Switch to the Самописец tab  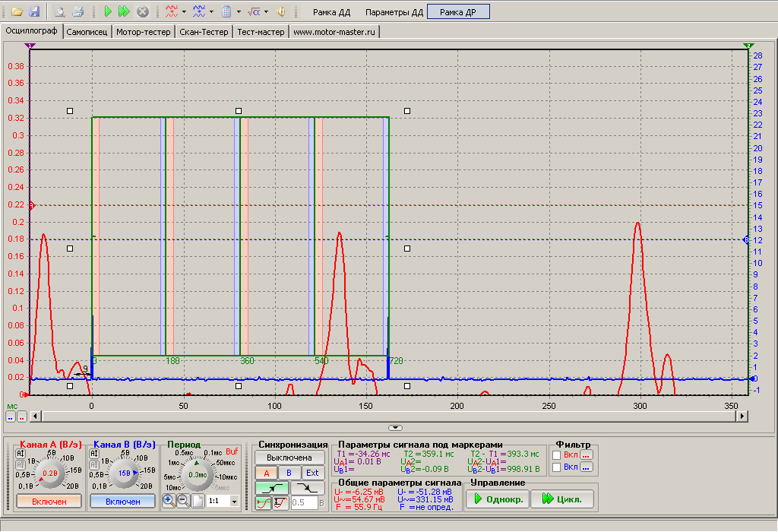87,32
